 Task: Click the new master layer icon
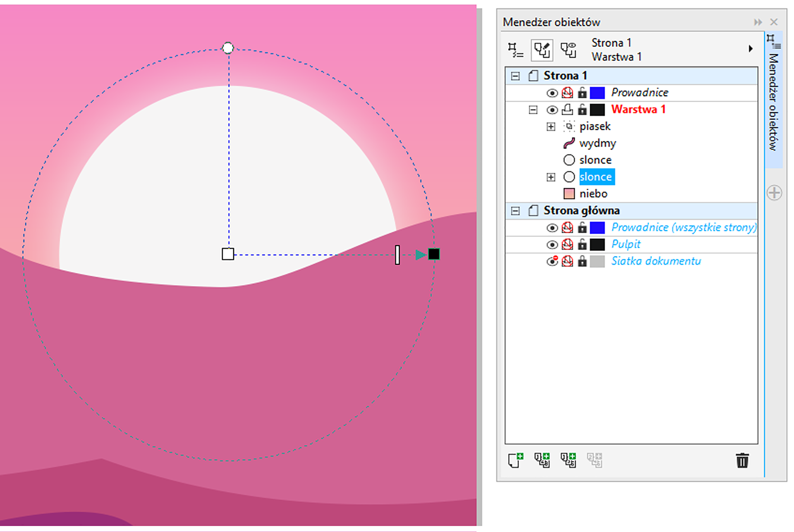pos(542,460)
